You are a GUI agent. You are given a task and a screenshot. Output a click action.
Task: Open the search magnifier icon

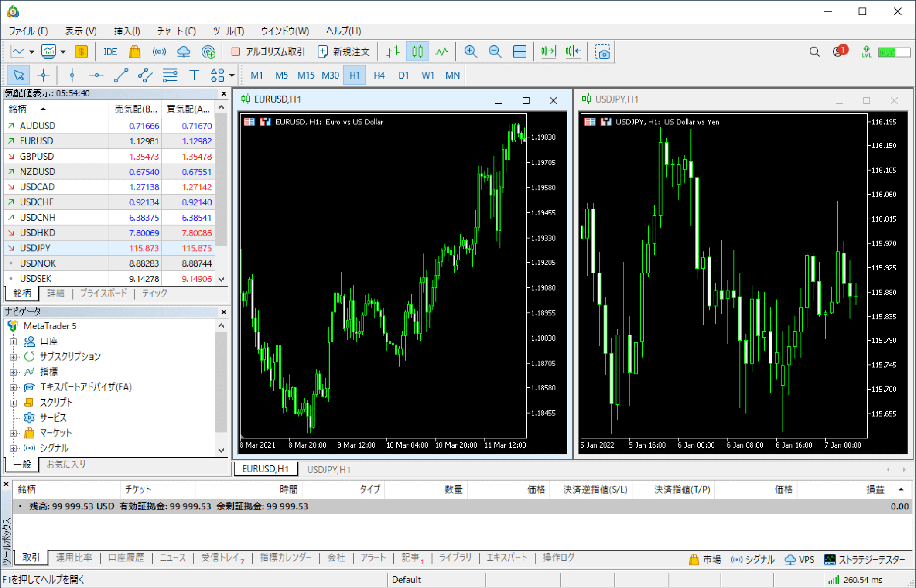(814, 52)
